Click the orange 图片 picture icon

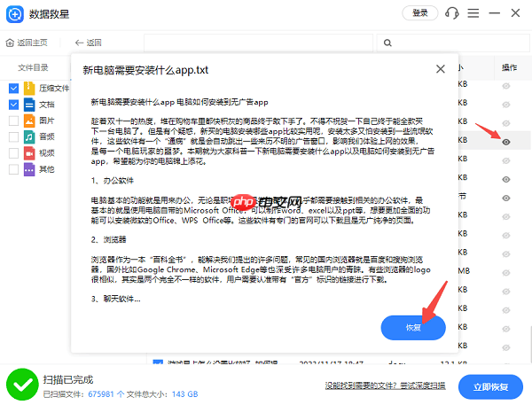pos(29,121)
